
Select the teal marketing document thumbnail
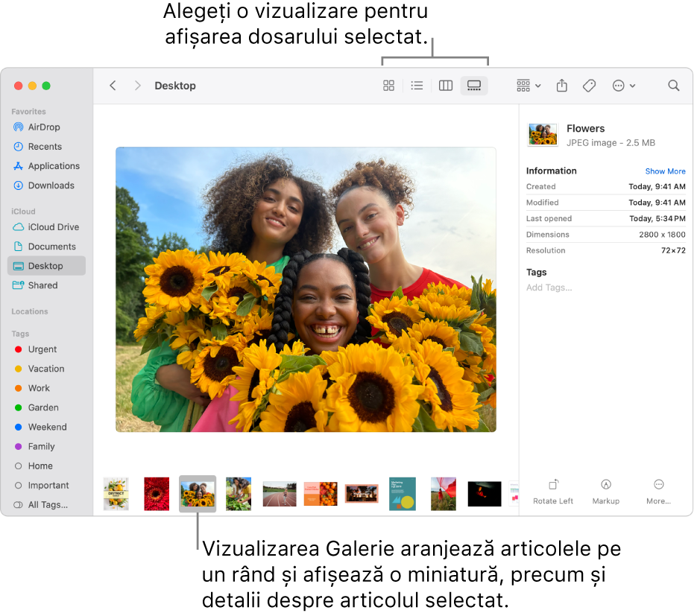[x=403, y=494]
